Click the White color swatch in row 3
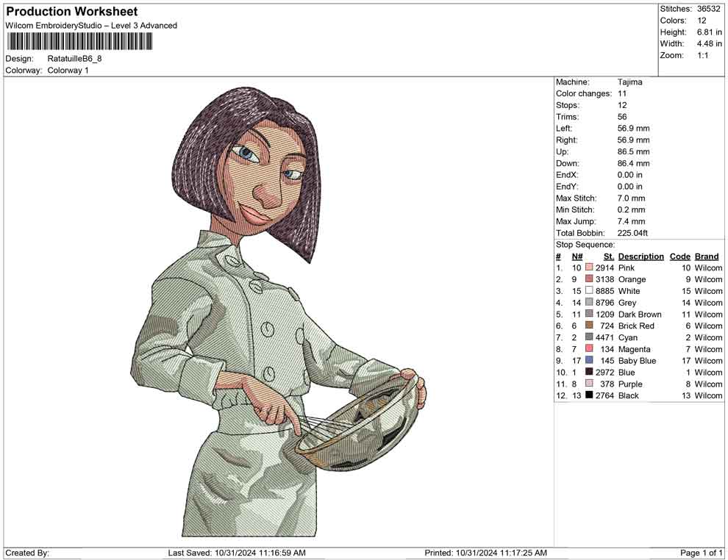The height and width of the screenshot is (560, 728). 589,290
